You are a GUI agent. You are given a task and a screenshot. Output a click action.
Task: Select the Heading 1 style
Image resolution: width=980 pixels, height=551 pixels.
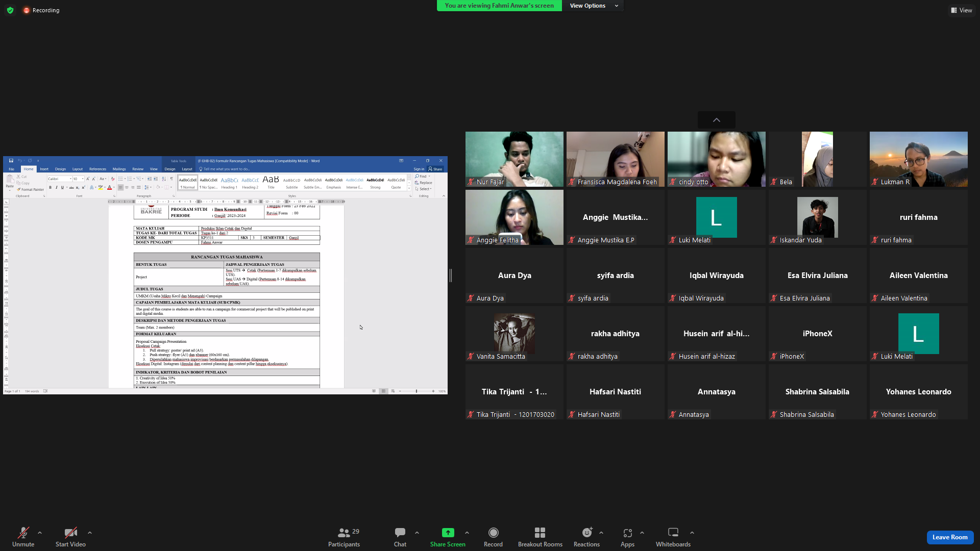[x=229, y=183]
